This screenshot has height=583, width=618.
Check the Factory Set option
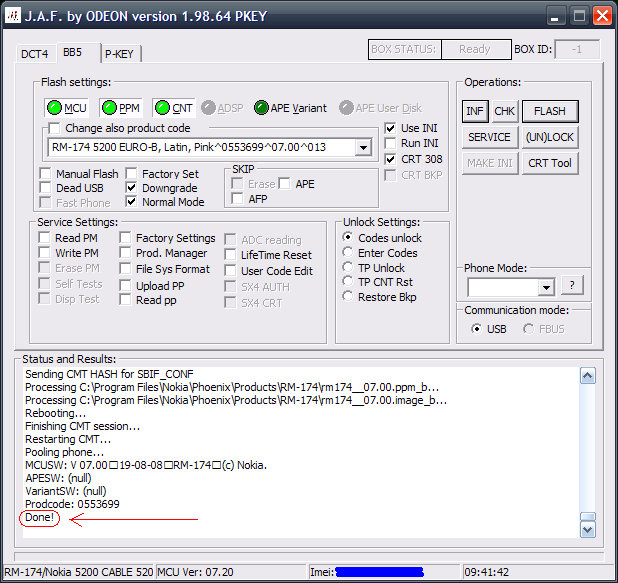point(131,173)
